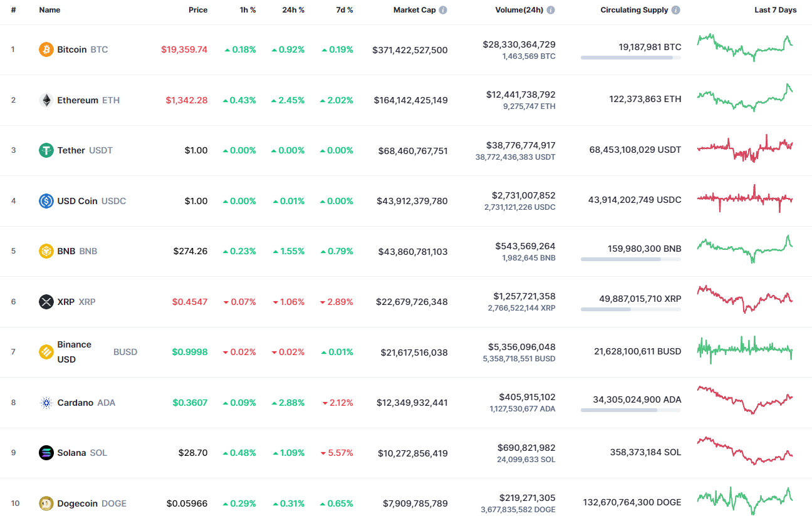812x526 pixels.
Task: Open the Bitcoin name link
Action: (72, 49)
